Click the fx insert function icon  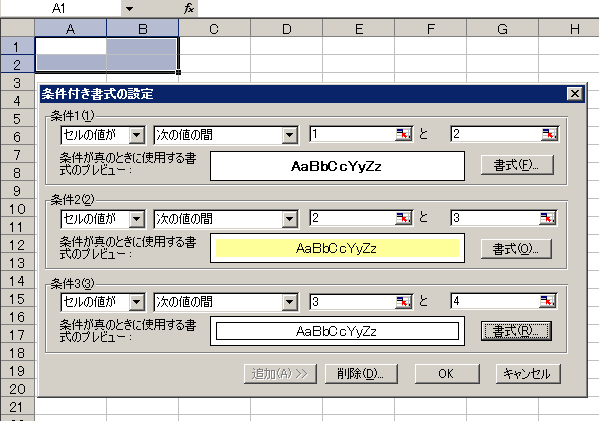click(x=189, y=8)
